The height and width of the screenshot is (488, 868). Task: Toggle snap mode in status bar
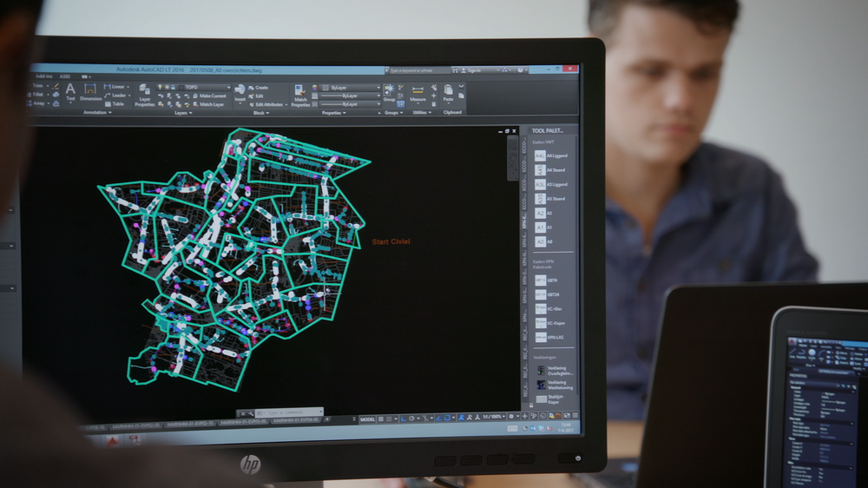tap(389, 419)
